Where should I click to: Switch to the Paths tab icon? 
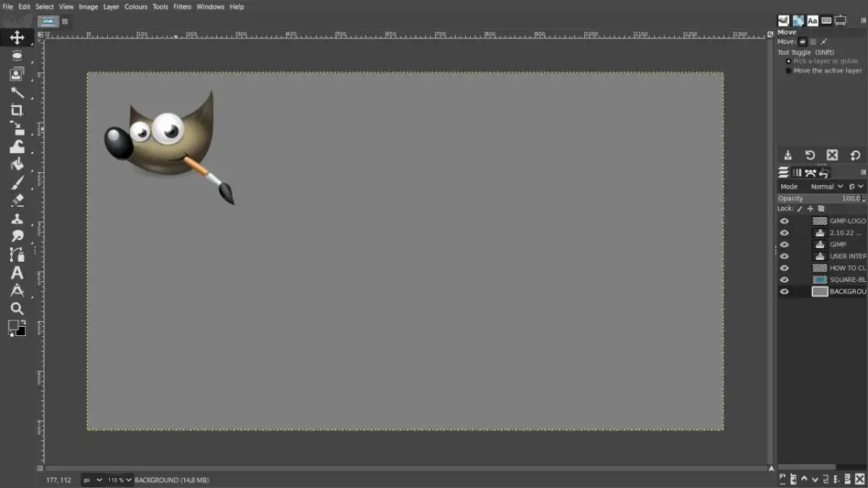point(811,173)
